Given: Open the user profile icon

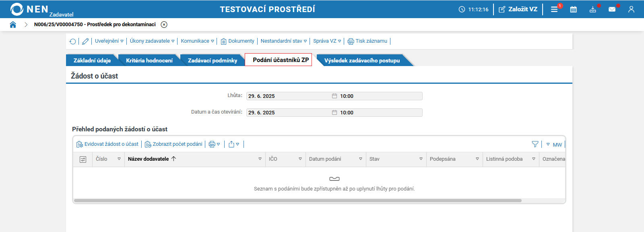Looking at the screenshot, I should [631, 9].
